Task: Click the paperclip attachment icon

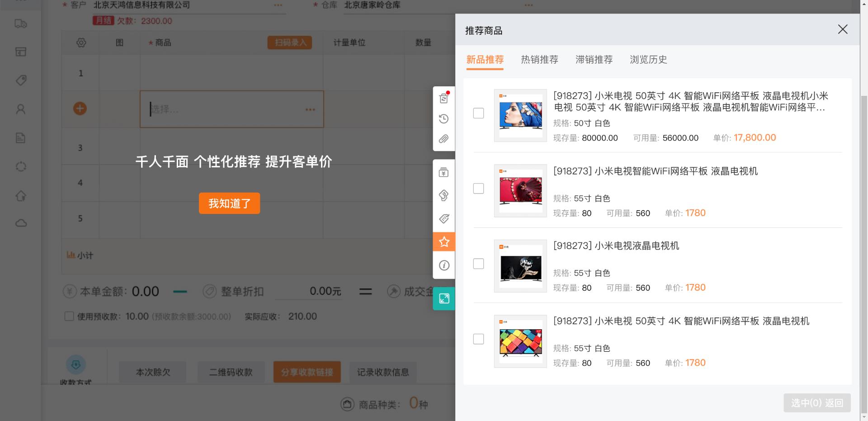Action: click(x=444, y=139)
